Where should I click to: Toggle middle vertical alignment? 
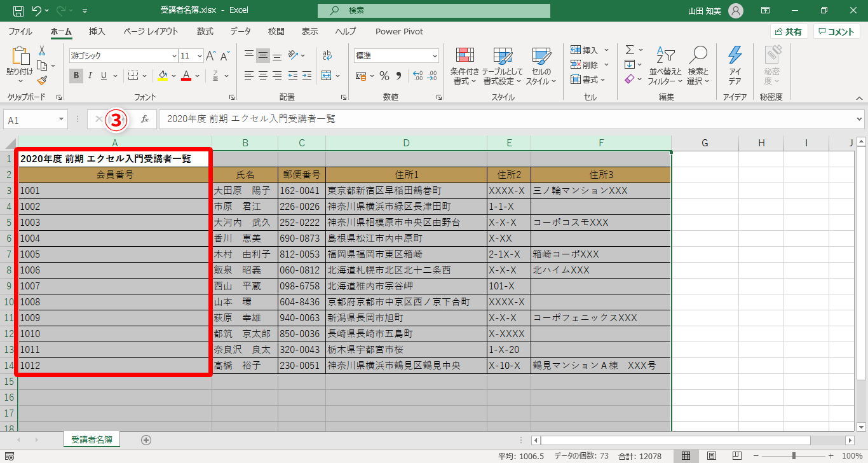(263, 55)
